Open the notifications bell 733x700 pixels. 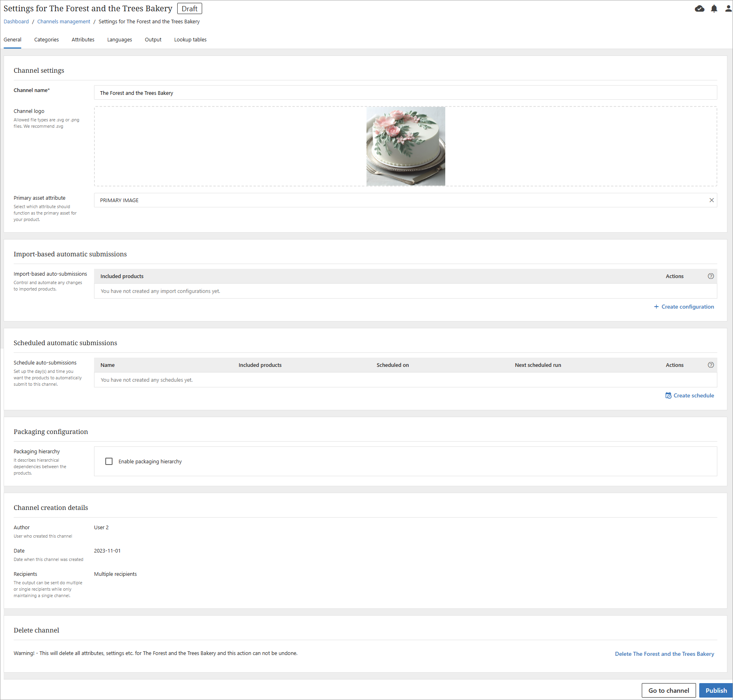tap(714, 9)
